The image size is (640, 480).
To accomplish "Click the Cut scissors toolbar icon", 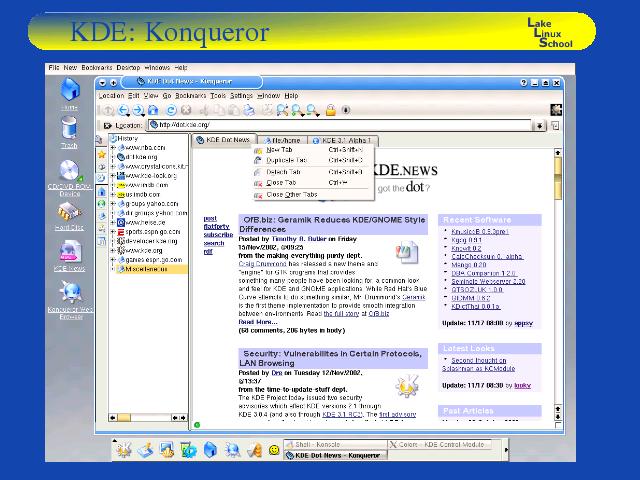I will 204,110.
